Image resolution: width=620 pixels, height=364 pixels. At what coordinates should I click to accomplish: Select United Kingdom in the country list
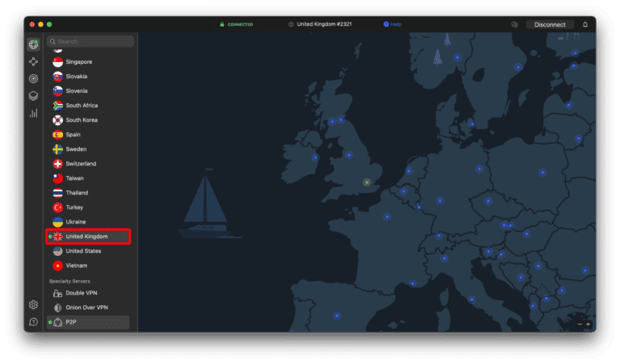click(87, 236)
